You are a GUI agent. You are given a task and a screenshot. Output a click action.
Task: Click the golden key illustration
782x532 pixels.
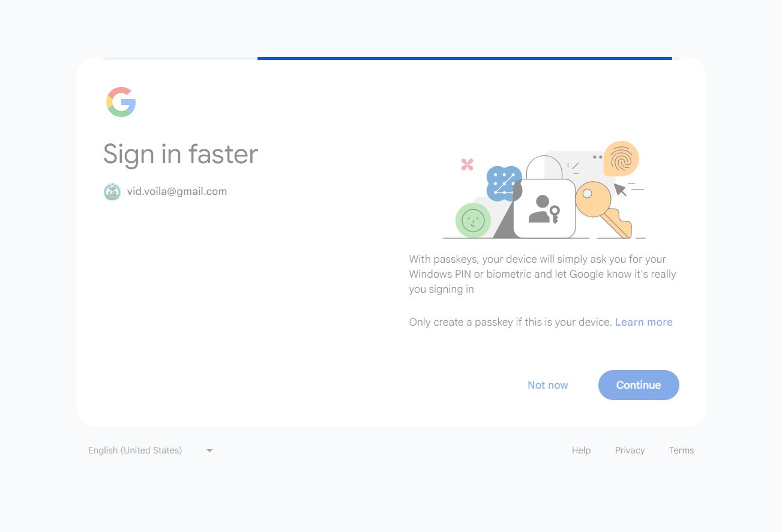[x=603, y=208]
